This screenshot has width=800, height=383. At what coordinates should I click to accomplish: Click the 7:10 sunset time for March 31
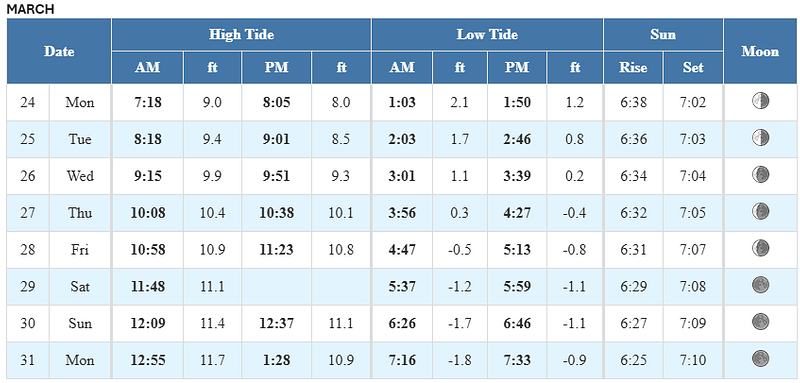click(693, 360)
